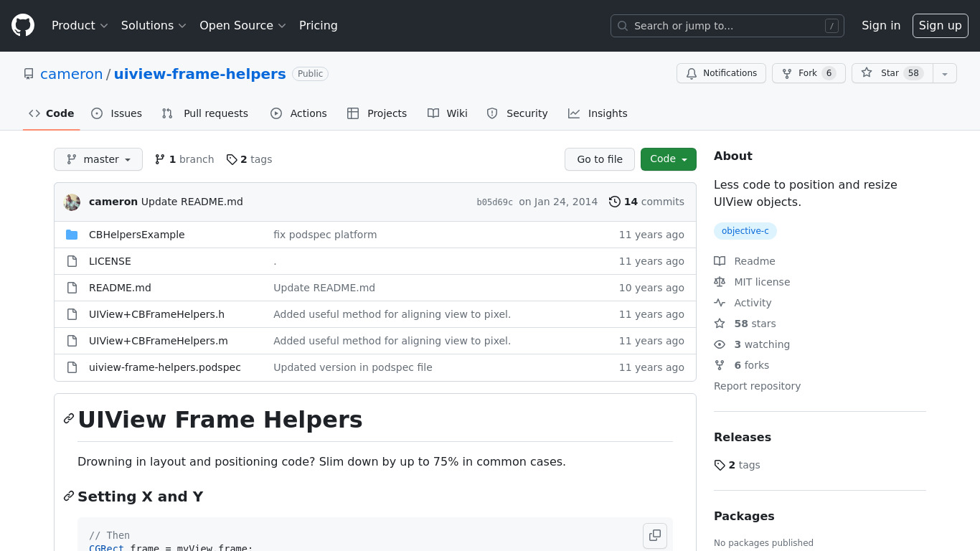Open the Actions tab

(x=298, y=113)
